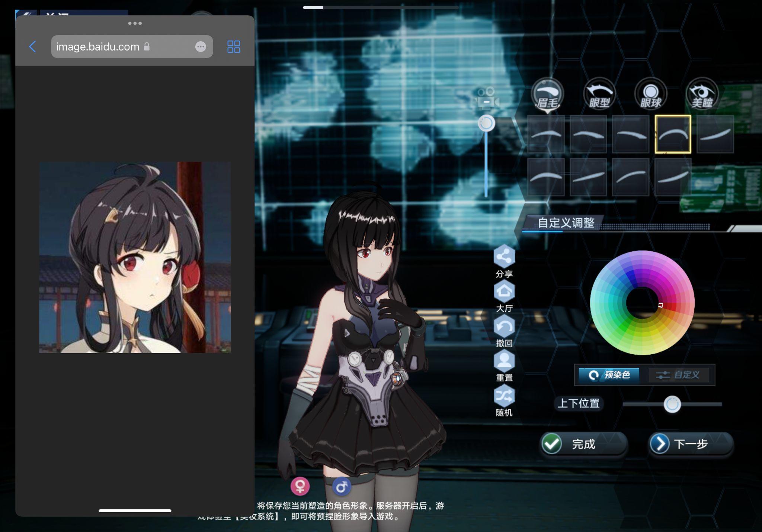Open the page options ellipsis in address bar
This screenshot has width=762, height=532.
click(x=201, y=47)
